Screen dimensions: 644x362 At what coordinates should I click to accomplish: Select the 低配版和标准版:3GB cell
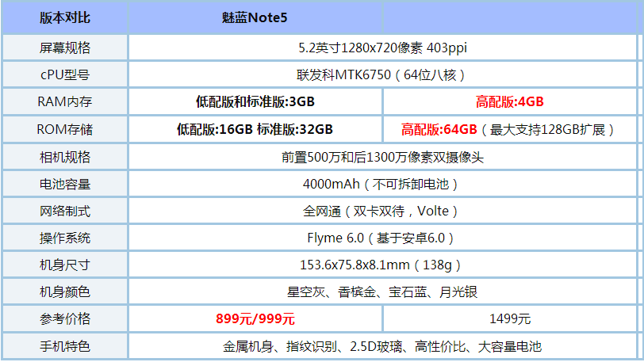point(255,101)
